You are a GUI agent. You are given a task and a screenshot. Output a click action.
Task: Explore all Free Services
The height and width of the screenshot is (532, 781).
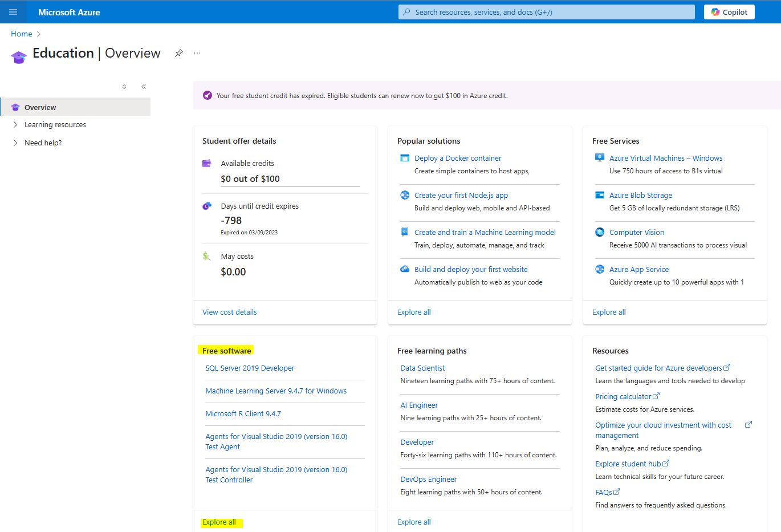[x=609, y=312]
